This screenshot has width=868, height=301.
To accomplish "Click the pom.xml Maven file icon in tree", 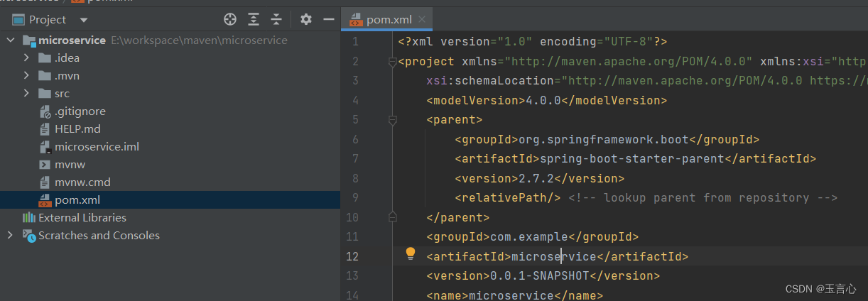I will (x=45, y=200).
